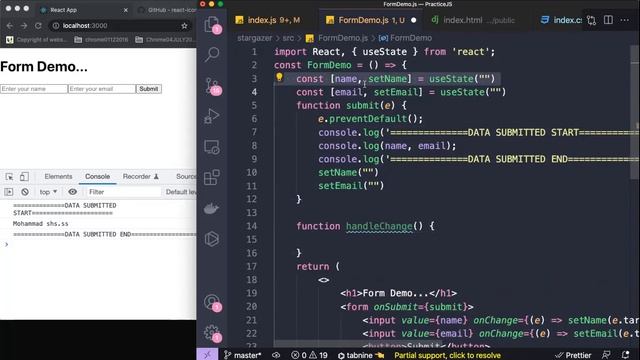Click the console Filter field
Viewport: 640px width, 360px height.
coord(123,192)
